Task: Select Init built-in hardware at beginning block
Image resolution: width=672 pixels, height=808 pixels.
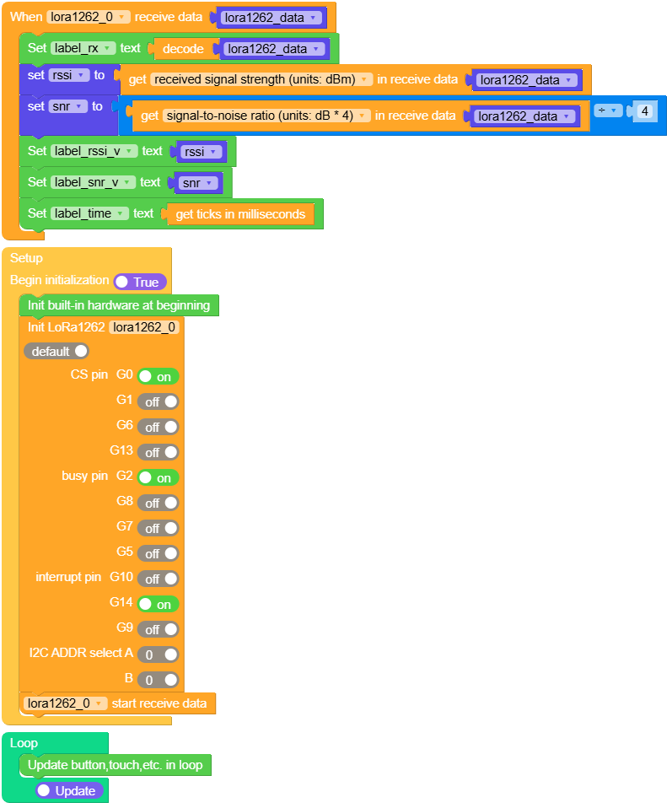Action: (x=119, y=305)
